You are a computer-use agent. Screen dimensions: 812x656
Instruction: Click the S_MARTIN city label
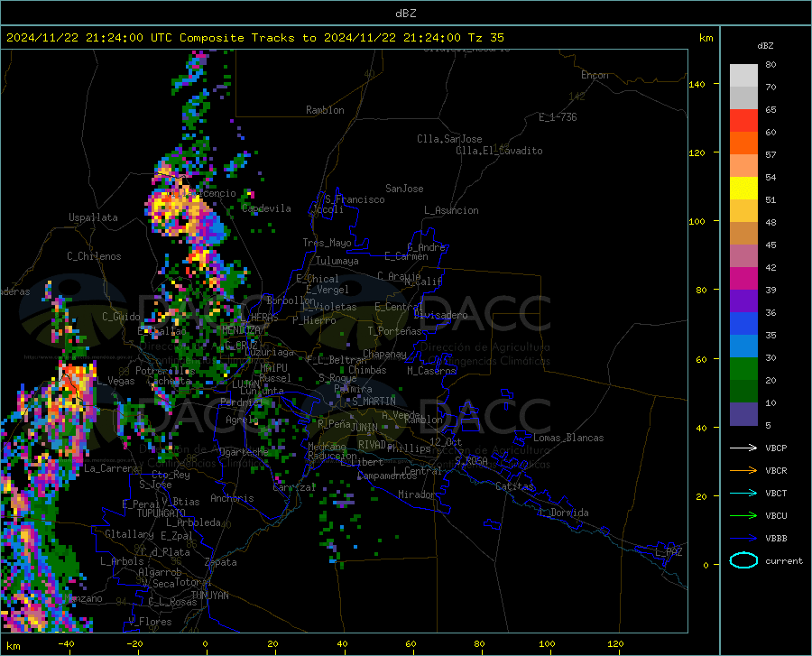pyautogui.click(x=374, y=402)
